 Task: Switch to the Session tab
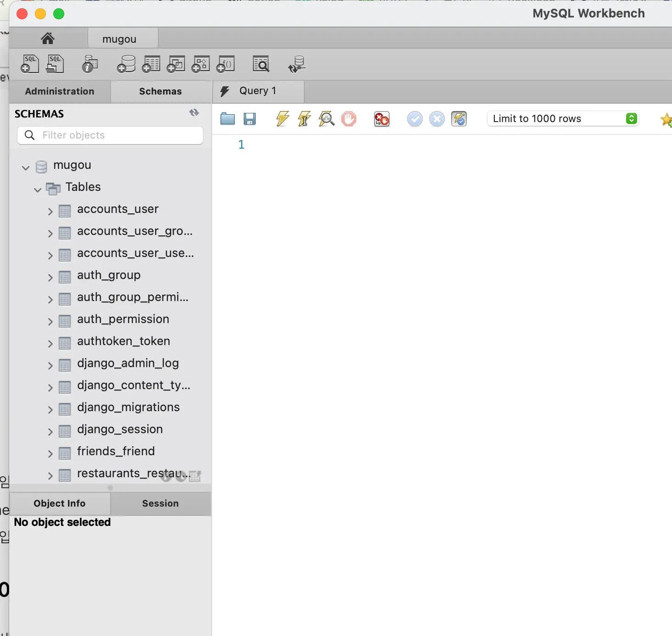[x=161, y=503]
